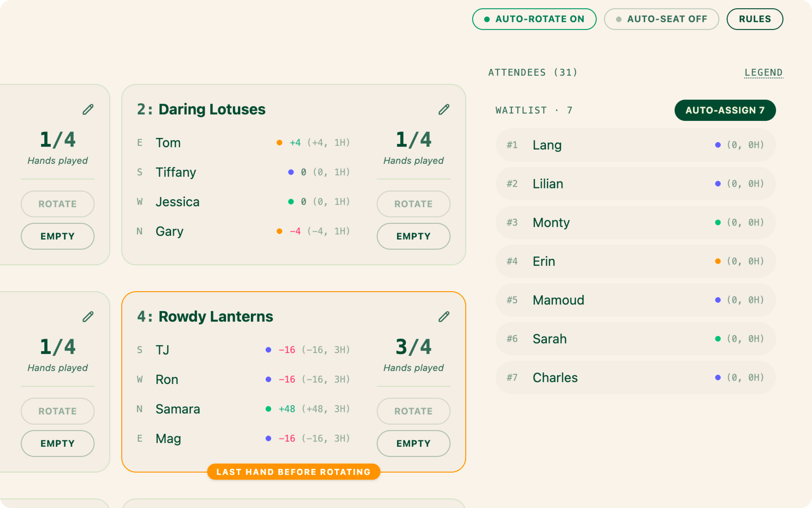
Task: Click the AUTO-ASSIGN 7 button
Action: (x=725, y=110)
